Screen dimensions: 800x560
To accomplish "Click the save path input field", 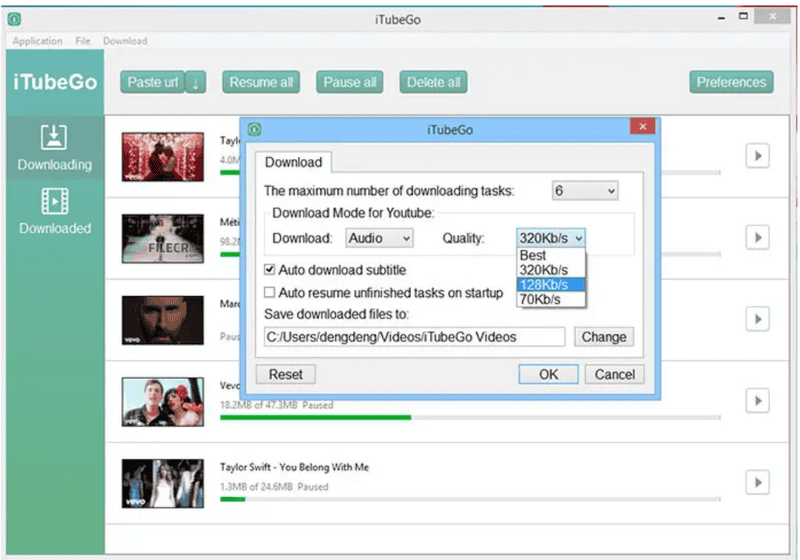I will coord(414,337).
